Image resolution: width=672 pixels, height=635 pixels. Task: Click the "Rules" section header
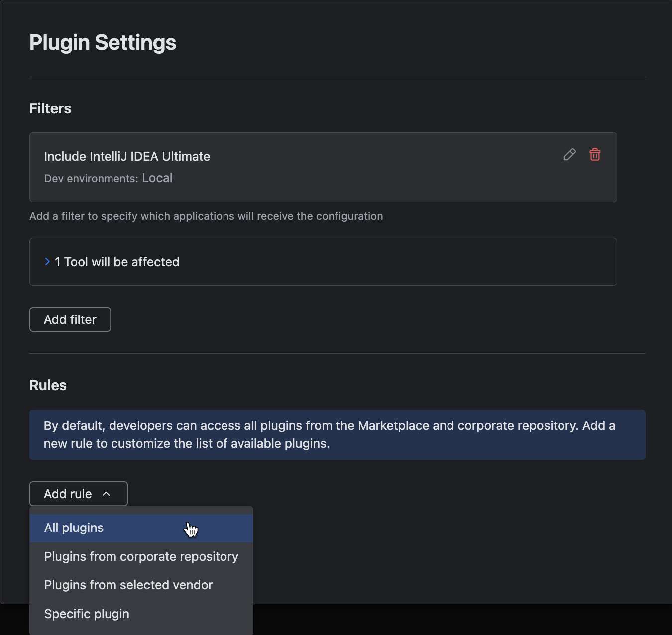48,385
